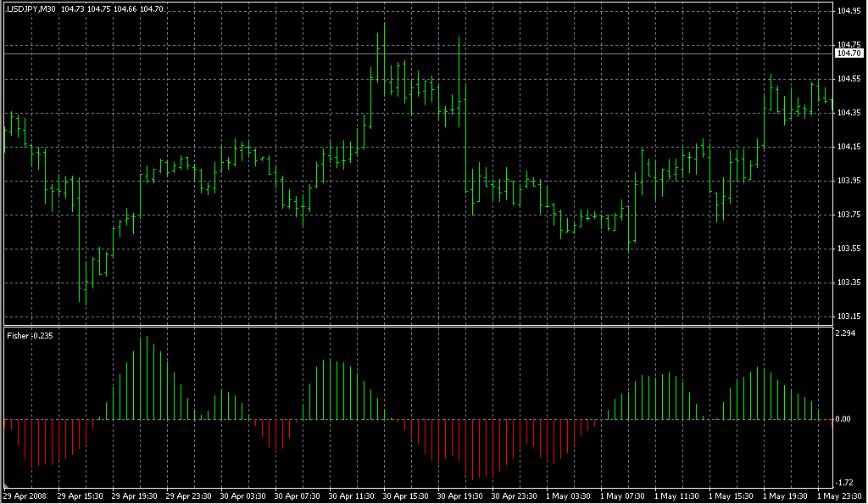Click the current price tag 104.70
The height and width of the screenshot is (504, 868).
[x=849, y=53]
